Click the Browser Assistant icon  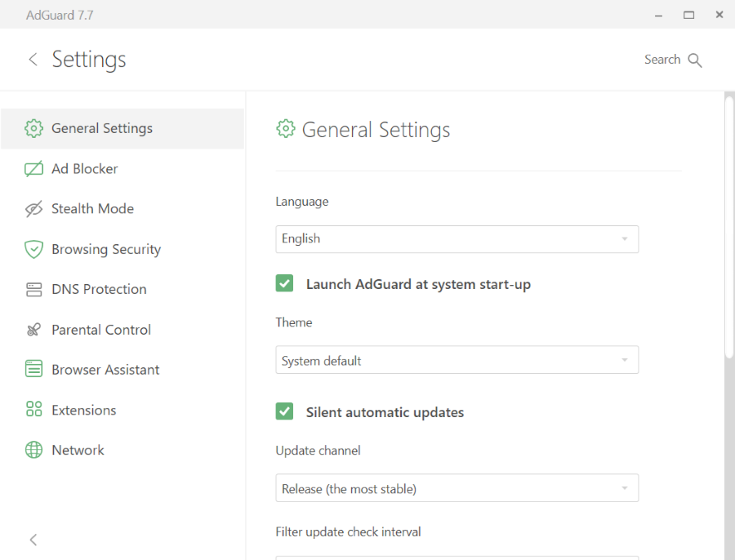33,370
